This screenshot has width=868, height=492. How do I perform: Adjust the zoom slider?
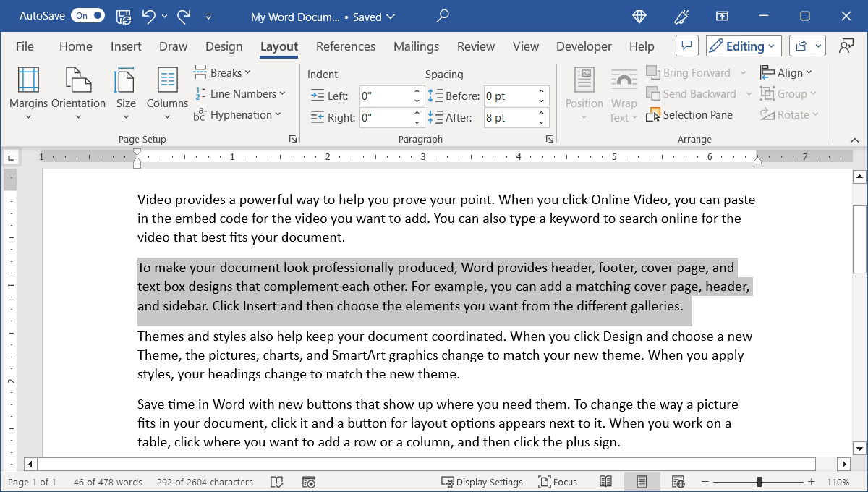(x=758, y=481)
